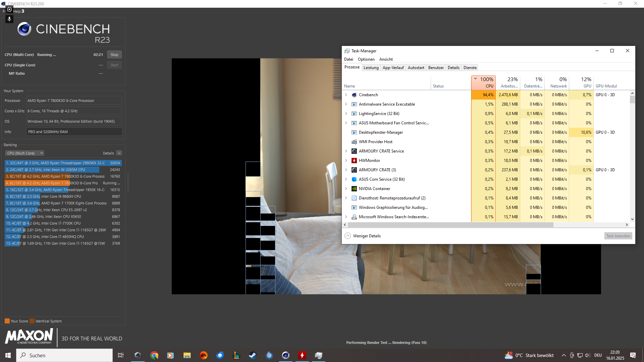Open the Optionen menu in Task-Manager

click(x=366, y=59)
